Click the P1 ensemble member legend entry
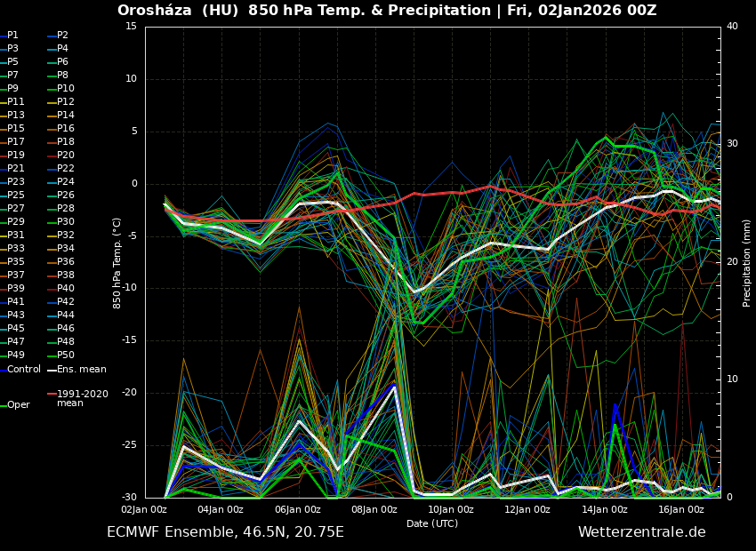 click(12, 36)
